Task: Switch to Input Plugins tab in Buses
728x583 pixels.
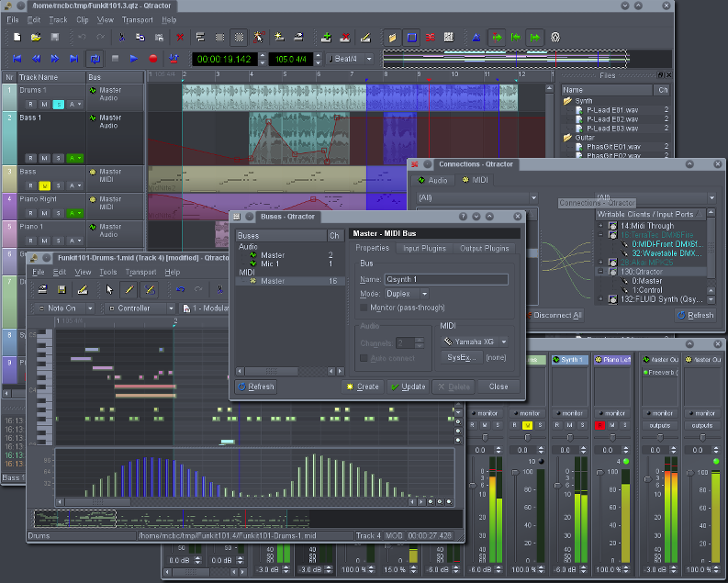Action: point(424,248)
